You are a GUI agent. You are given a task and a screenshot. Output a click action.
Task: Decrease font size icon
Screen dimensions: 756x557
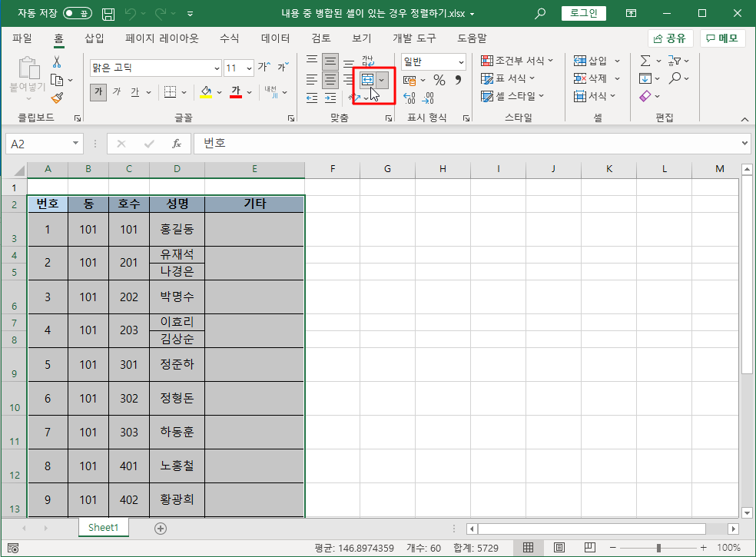(283, 67)
